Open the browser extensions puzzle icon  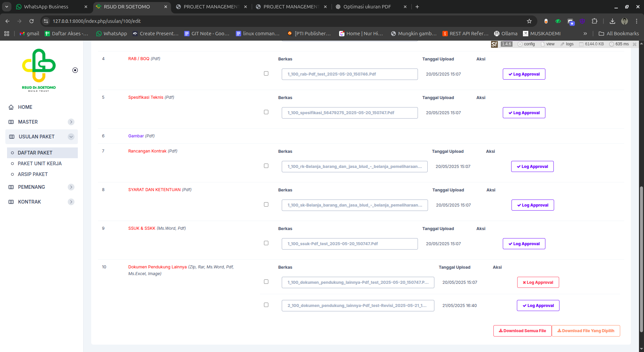point(594,21)
